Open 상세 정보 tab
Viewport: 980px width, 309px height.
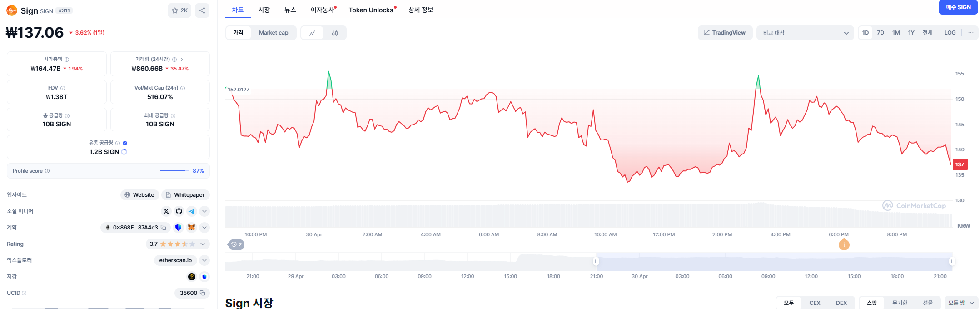421,10
